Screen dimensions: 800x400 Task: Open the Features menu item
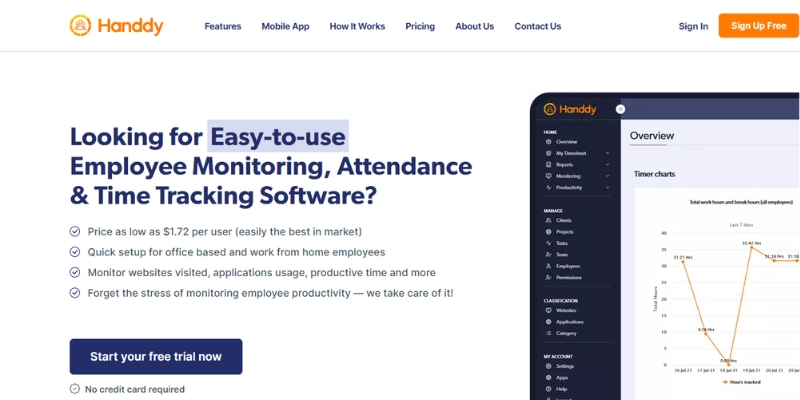click(x=222, y=26)
